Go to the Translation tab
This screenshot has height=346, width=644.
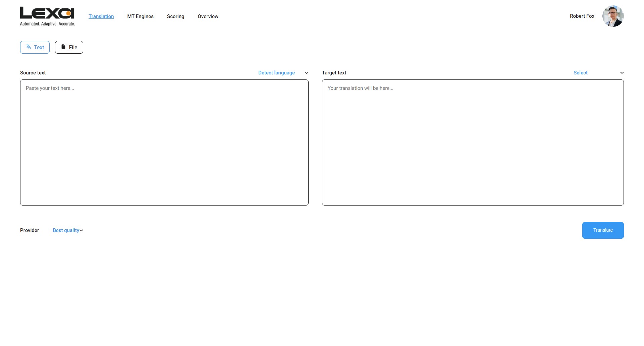coord(101,16)
